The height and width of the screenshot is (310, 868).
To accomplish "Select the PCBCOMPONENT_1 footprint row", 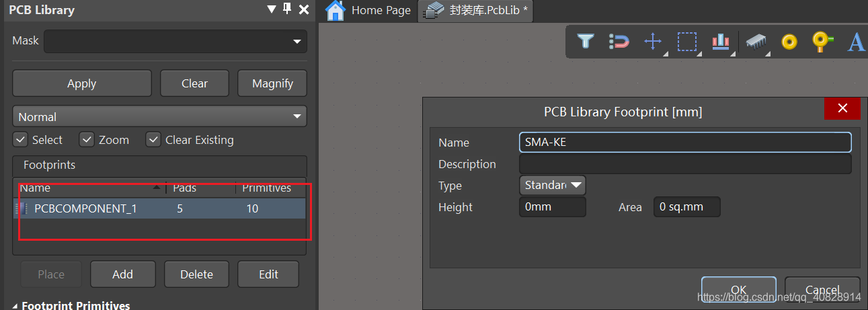I will tap(160, 208).
